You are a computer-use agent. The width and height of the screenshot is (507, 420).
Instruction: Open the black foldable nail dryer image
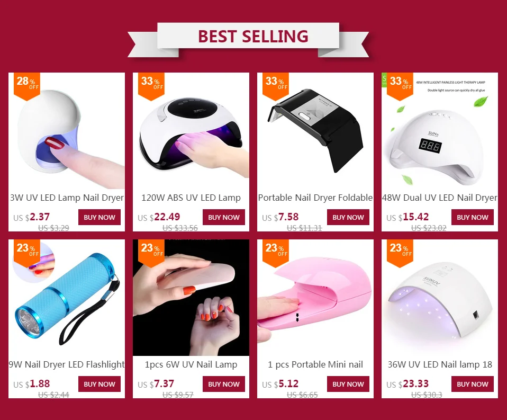315,131
